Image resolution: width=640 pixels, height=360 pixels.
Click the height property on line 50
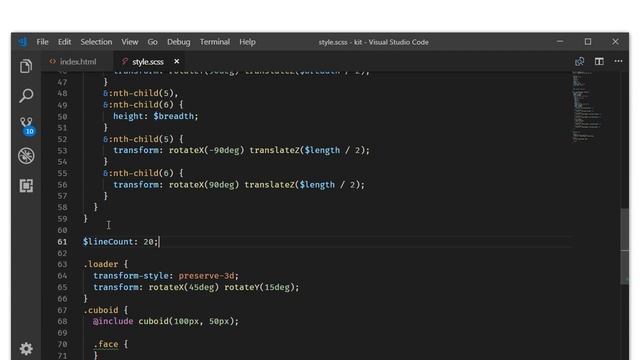(x=128, y=116)
